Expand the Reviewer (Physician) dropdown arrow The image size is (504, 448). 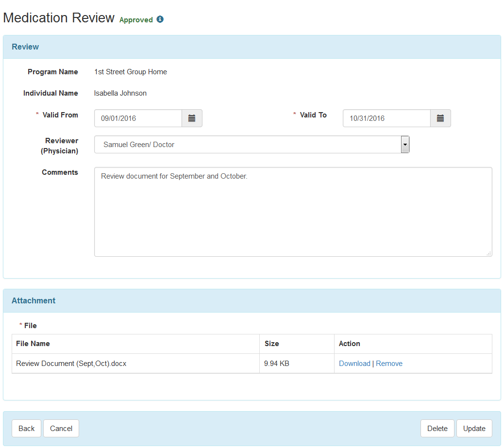pos(405,144)
